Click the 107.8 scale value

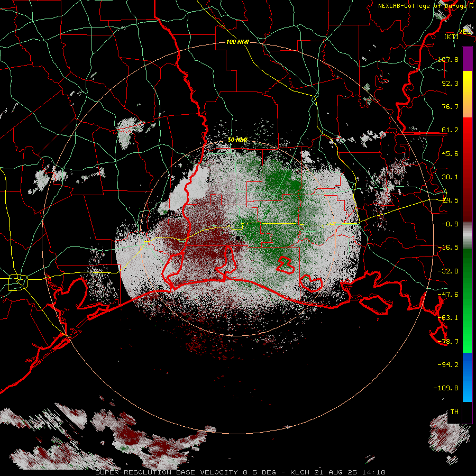pos(448,59)
